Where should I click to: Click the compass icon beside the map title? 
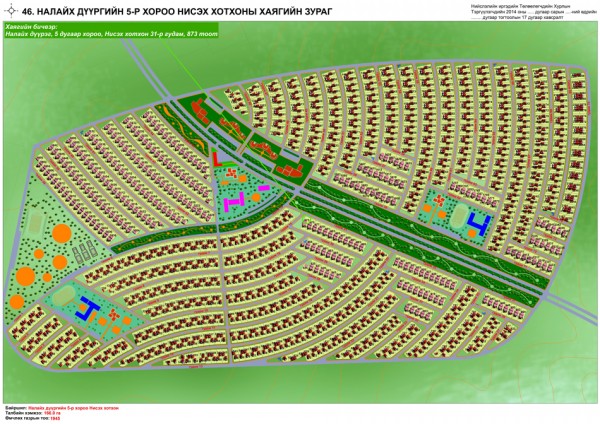12,12
